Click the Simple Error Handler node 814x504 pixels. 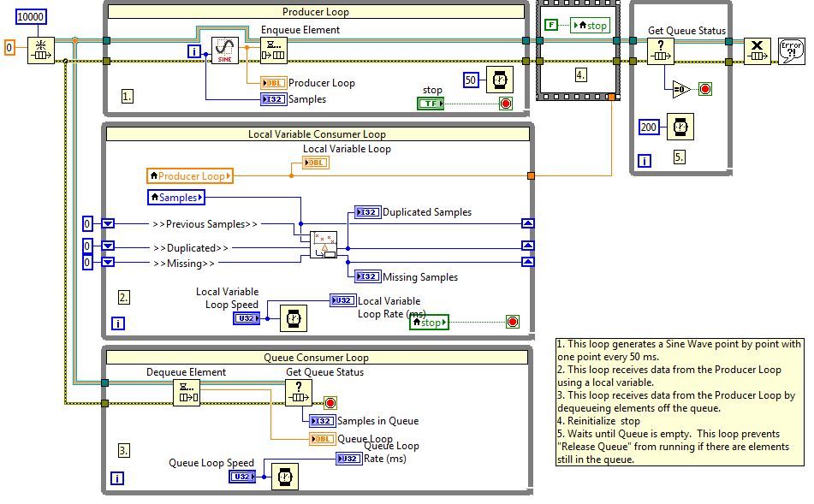pyautogui.click(x=791, y=50)
